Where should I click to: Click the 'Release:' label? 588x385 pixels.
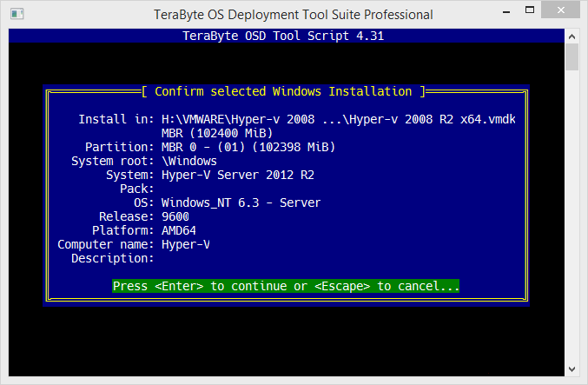pos(127,216)
